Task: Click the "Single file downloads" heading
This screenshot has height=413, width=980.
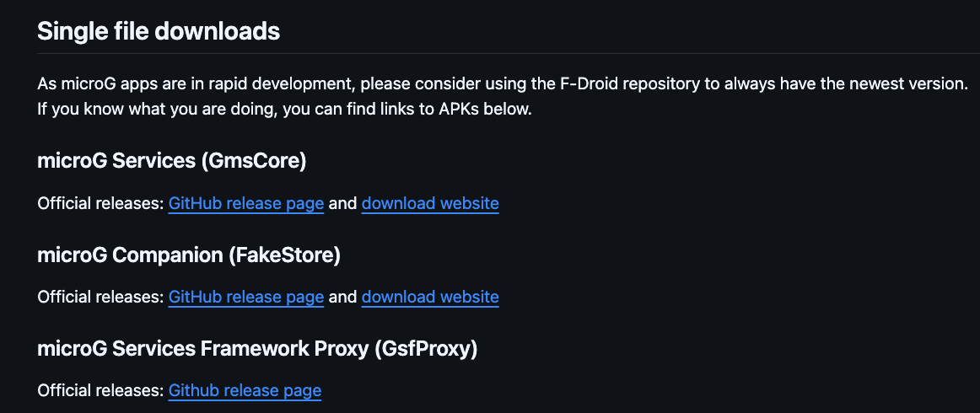Action: coord(159,32)
